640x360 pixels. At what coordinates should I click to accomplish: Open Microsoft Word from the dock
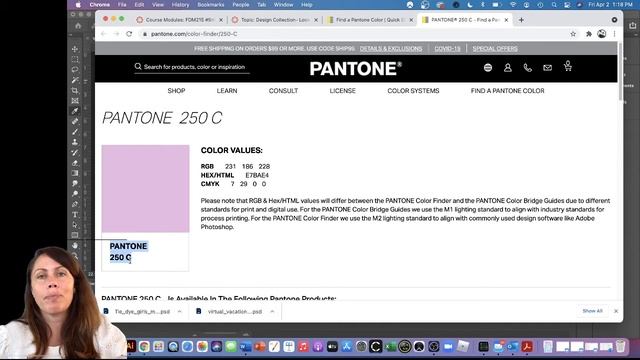point(246,347)
